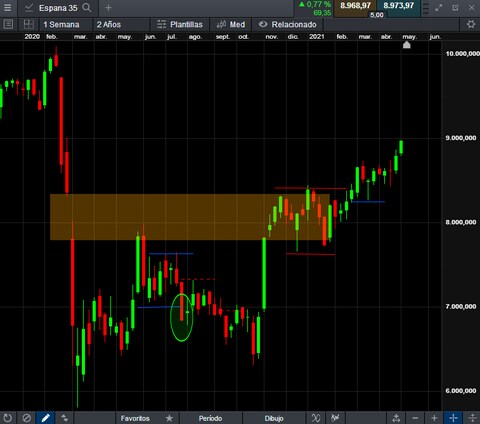Toggle the grid layout view icon
This screenshot has width=480, height=424.
point(29,24)
